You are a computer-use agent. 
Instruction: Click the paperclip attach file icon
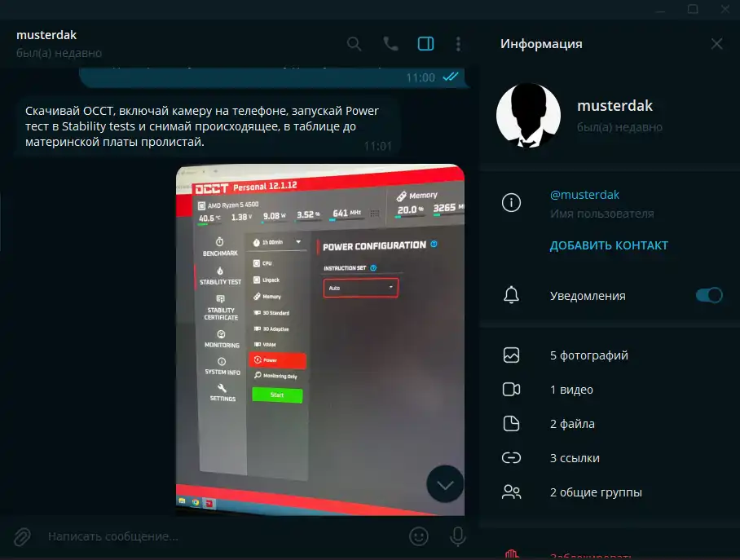point(23,536)
